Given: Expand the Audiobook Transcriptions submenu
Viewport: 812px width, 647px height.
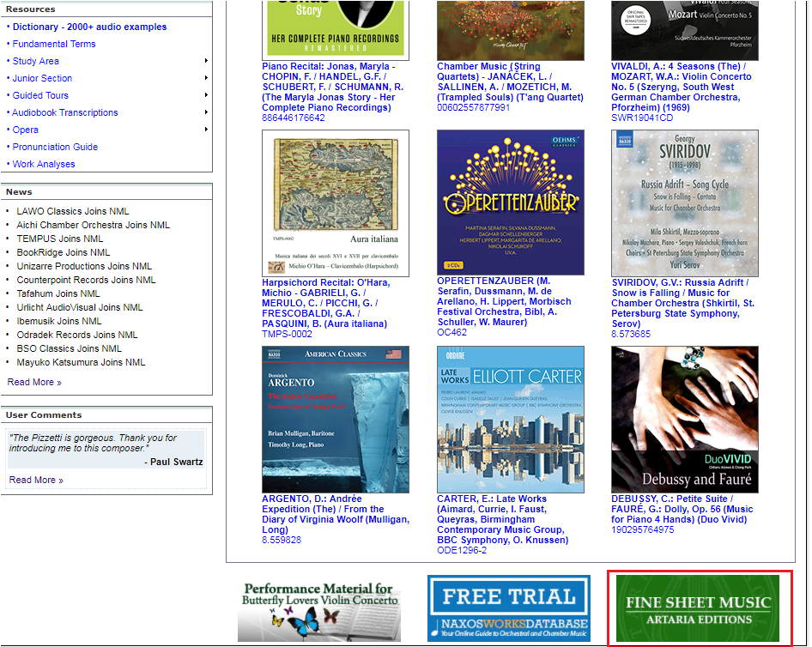Looking at the screenshot, I should point(62,112).
